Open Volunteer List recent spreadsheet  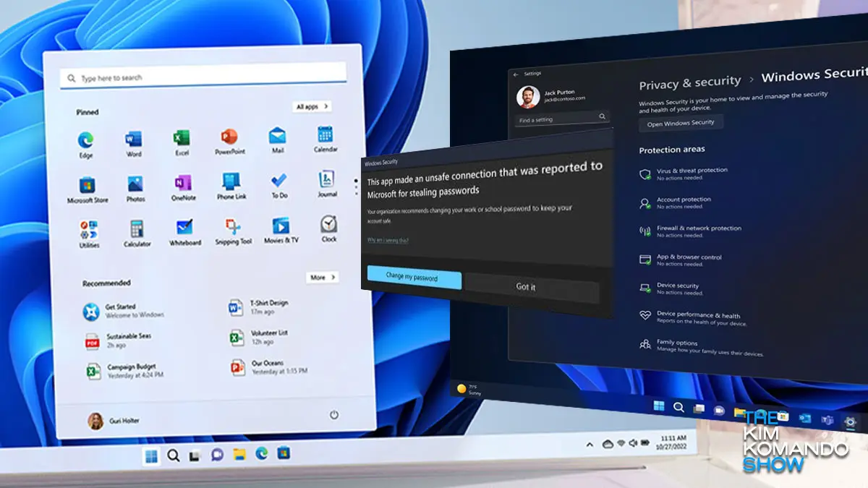[x=259, y=336]
